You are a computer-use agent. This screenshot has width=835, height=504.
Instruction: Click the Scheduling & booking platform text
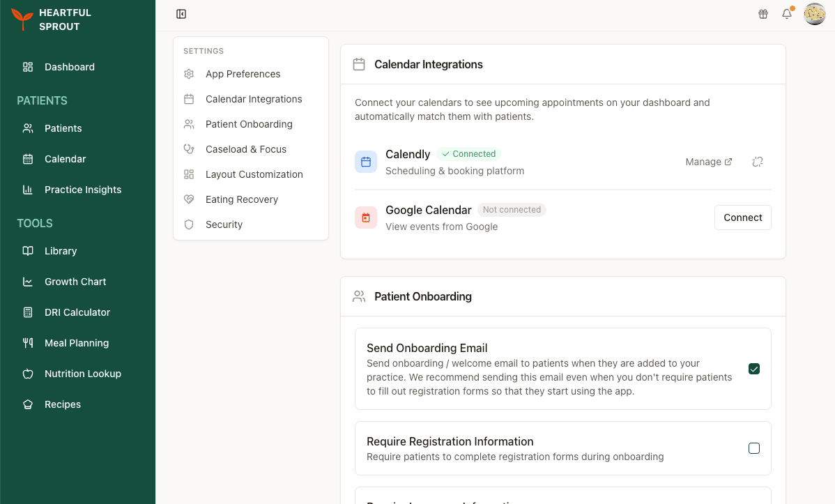pos(454,171)
